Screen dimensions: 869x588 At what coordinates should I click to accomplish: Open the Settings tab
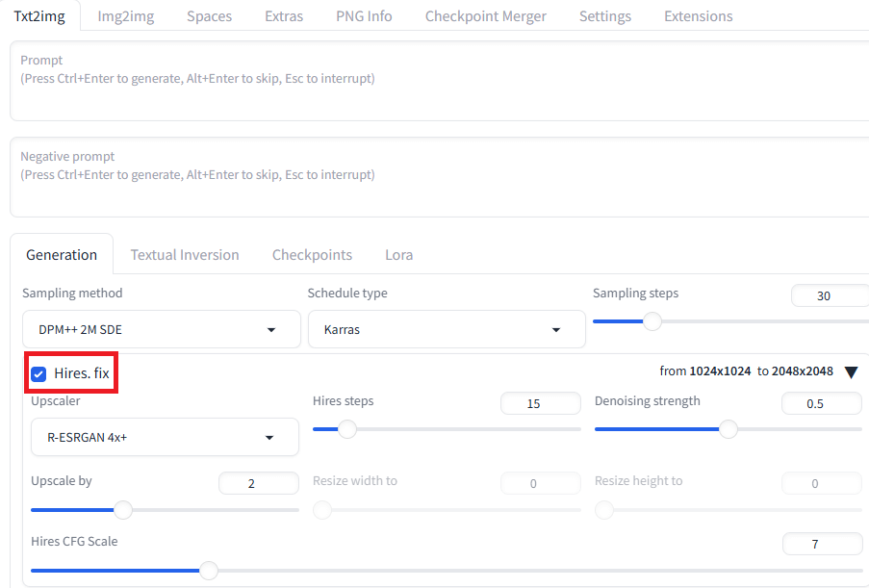coord(605,16)
